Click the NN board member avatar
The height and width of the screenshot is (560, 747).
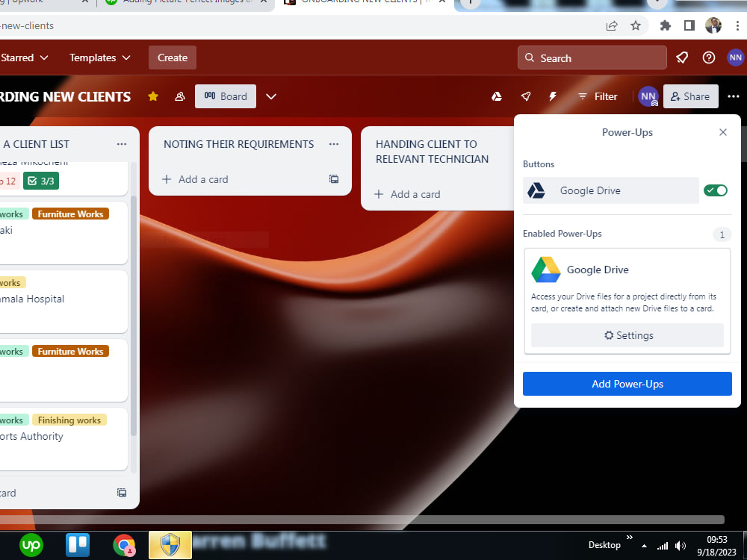click(648, 96)
